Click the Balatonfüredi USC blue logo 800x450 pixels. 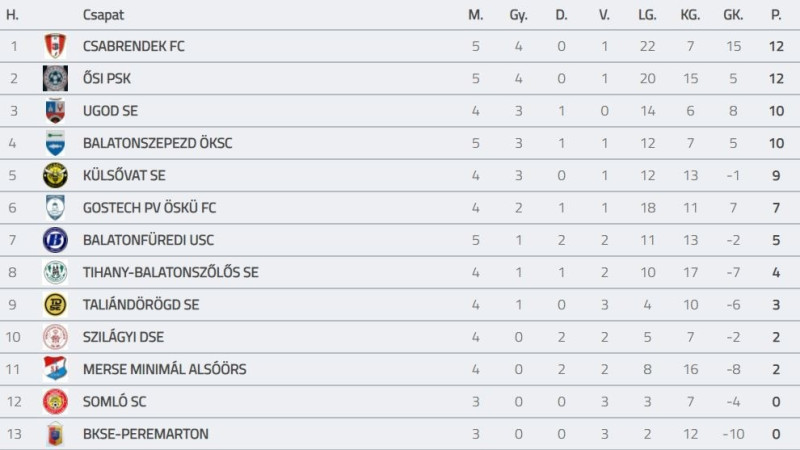(54, 240)
